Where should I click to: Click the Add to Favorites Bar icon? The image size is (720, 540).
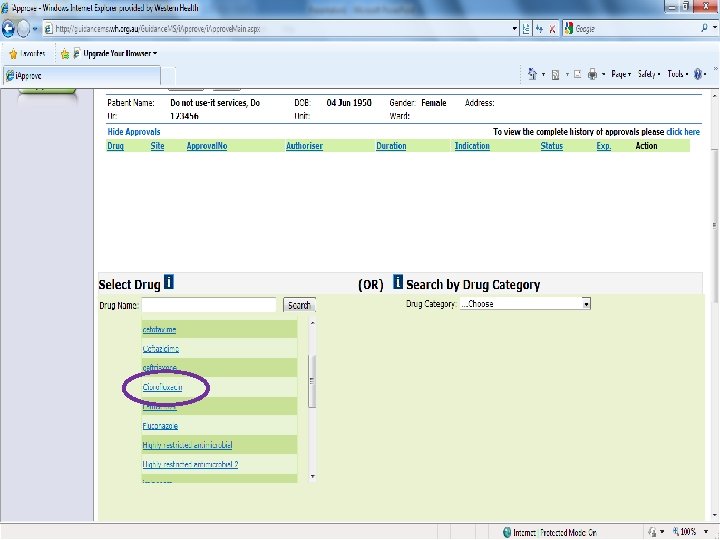coord(65,54)
